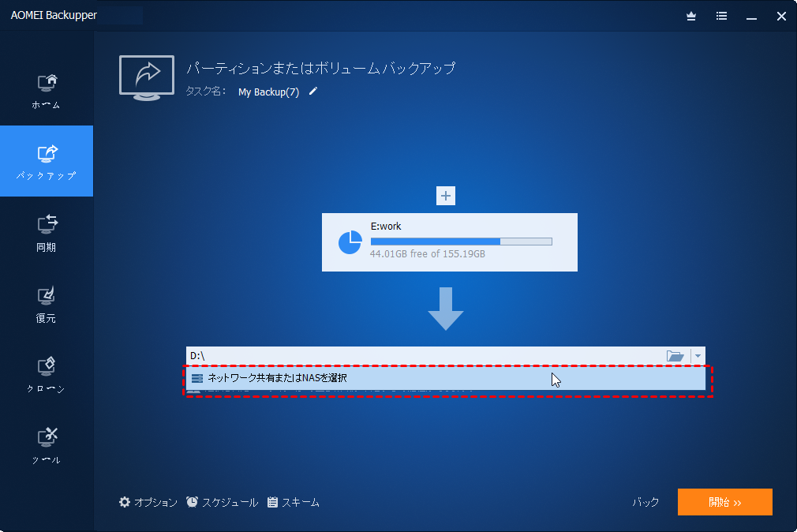Open スケジュール settings
The image size is (797, 532).
(222, 503)
